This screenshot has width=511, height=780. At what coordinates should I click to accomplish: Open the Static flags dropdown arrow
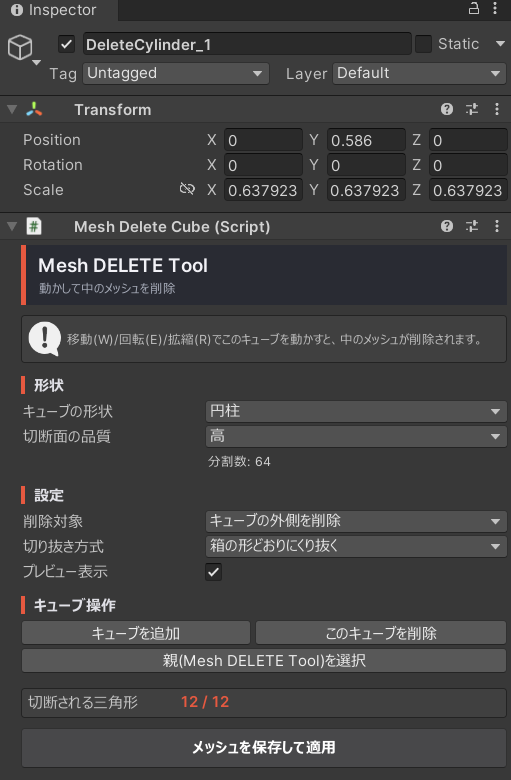500,44
